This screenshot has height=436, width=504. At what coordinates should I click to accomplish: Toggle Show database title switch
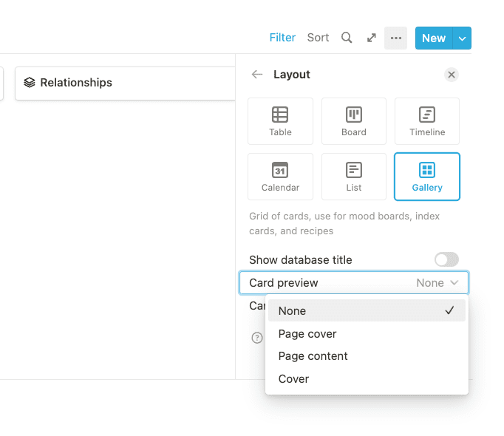point(446,259)
